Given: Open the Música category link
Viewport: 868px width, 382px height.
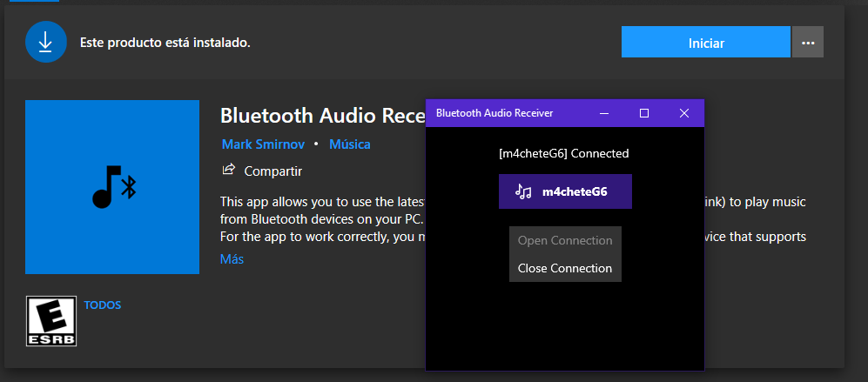Looking at the screenshot, I should pos(350,144).
